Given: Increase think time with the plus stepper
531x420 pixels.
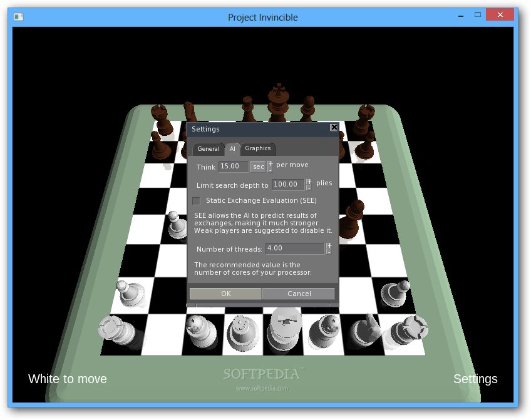Looking at the screenshot, I should point(270,164).
